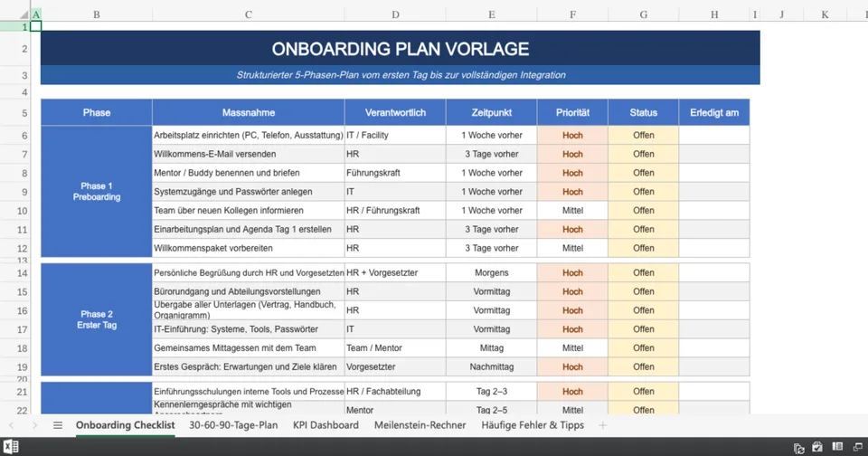Select row 10 header

pyautogui.click(x=15, y=211)
